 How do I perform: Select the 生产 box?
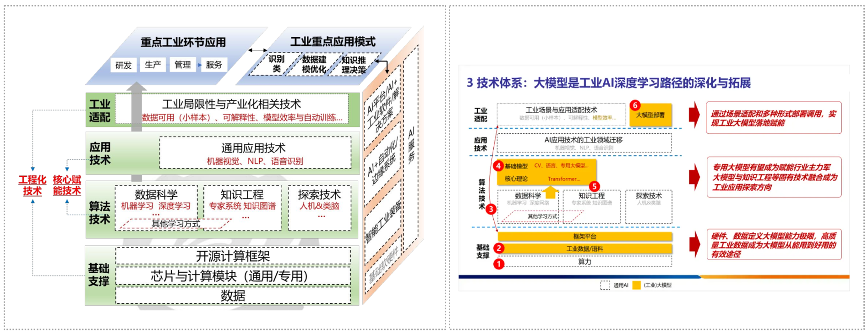pyautogui.click(x=153, y=65)
